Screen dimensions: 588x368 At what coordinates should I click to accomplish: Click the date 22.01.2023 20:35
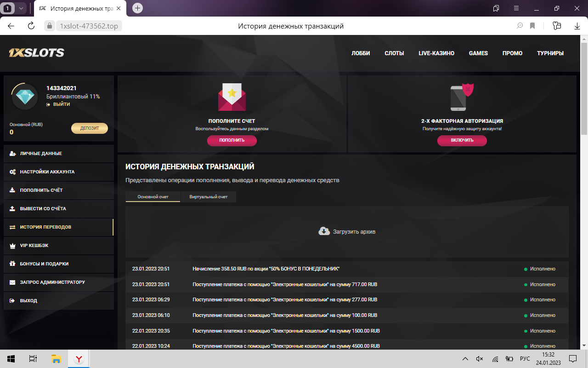coord(151,331)
